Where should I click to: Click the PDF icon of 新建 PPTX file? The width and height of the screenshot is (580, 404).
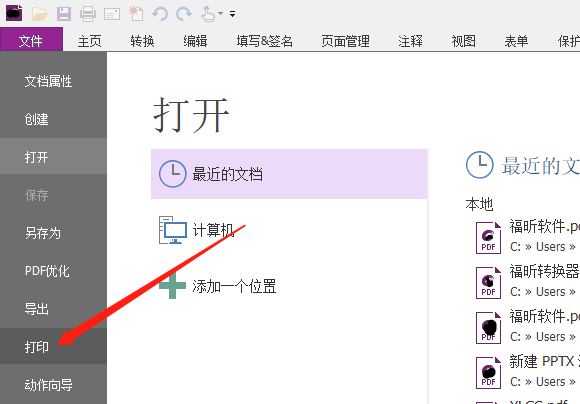tap(488, 373)
